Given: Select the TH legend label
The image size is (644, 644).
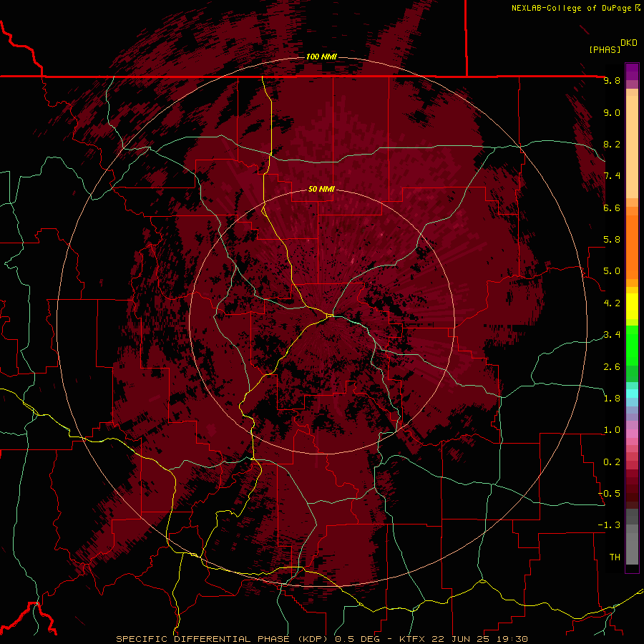Looking at the screenshot, I should click(x=615, y=557).
